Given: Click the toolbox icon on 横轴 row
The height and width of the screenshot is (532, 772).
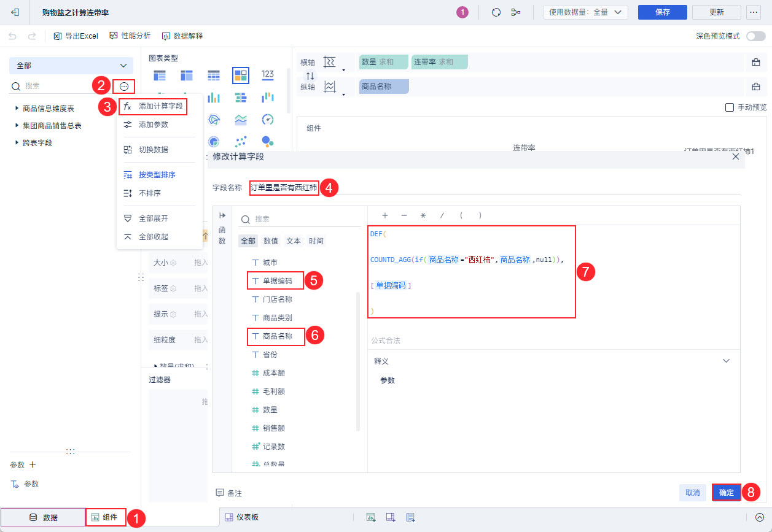Looking at the screenshot, I should (756, 62).
